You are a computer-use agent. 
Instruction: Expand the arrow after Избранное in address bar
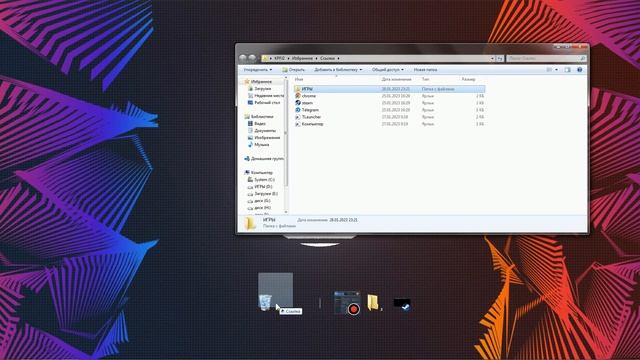point(316,58)
